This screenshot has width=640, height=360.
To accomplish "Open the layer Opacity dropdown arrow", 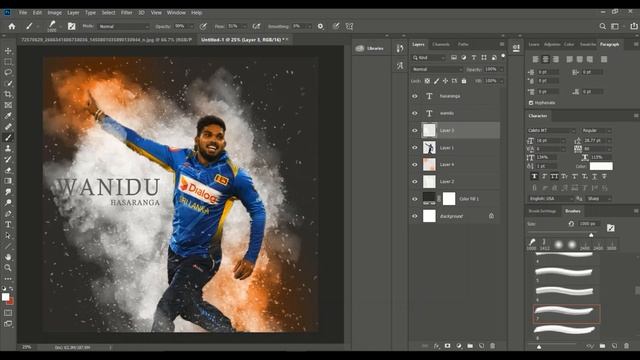I will pyautogui.click(x=501, y=70).
